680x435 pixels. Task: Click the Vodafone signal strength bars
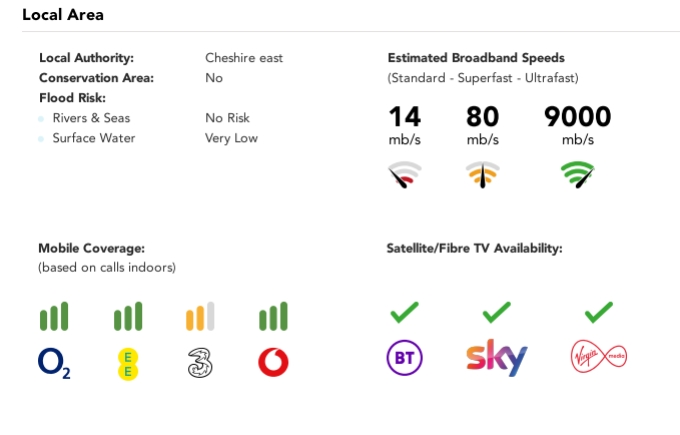pyautogui.click(x=273, y=317)
